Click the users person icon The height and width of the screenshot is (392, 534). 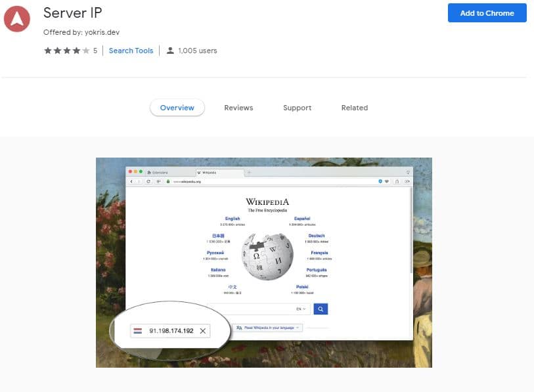click(x=170, y=51)
